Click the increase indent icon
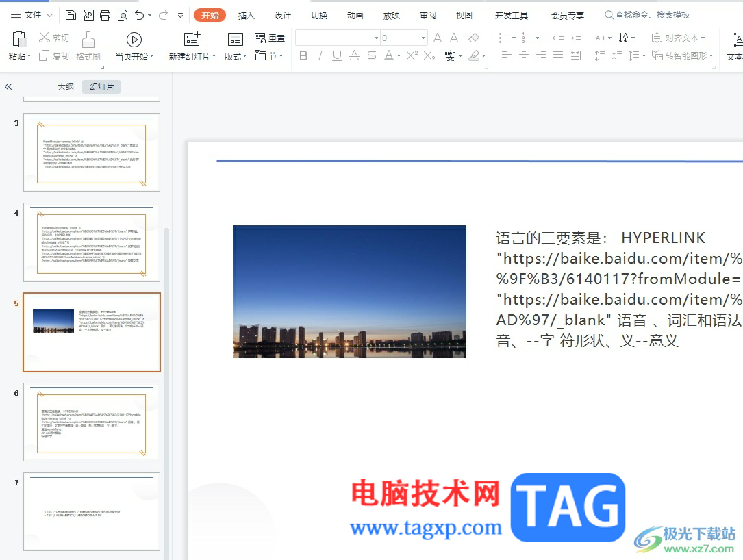The image size is (743, 560). (x=575, y=38)
